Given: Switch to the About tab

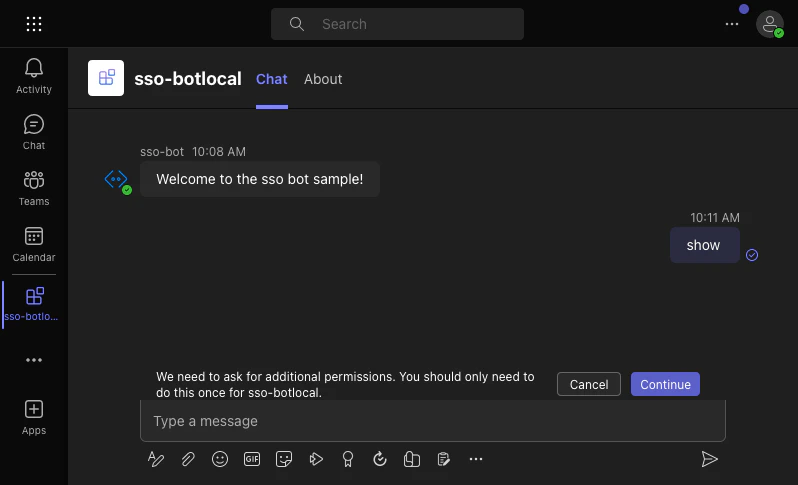Looking at the screenshot, I should click(x=323, y=79).
